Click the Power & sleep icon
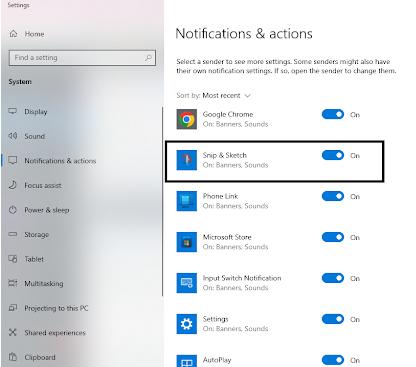 tap(13, 210)
